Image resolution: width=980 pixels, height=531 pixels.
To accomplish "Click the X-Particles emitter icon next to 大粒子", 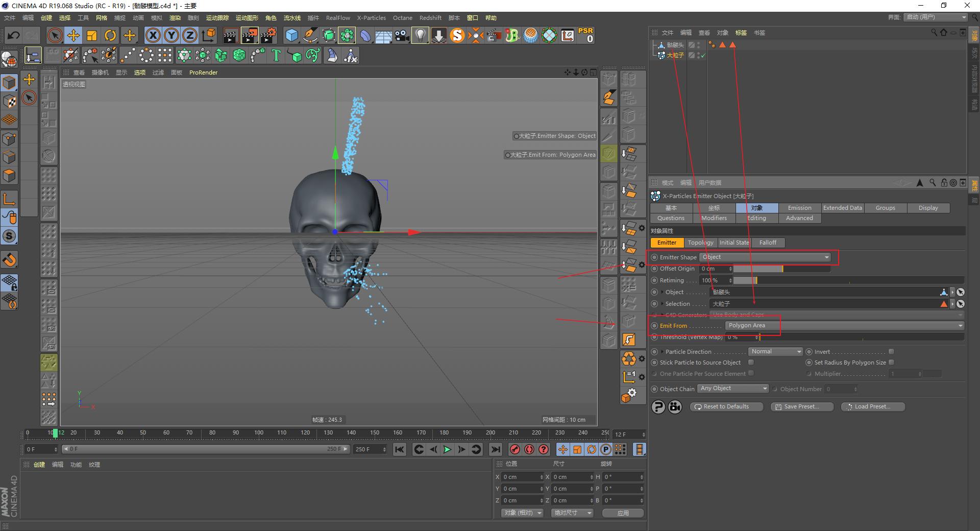I will point(661,55).
